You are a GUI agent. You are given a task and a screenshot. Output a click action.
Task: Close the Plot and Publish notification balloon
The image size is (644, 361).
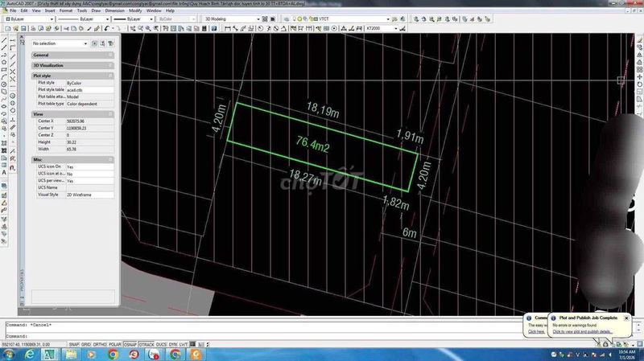pyautogui.click(x=626, y=318)
